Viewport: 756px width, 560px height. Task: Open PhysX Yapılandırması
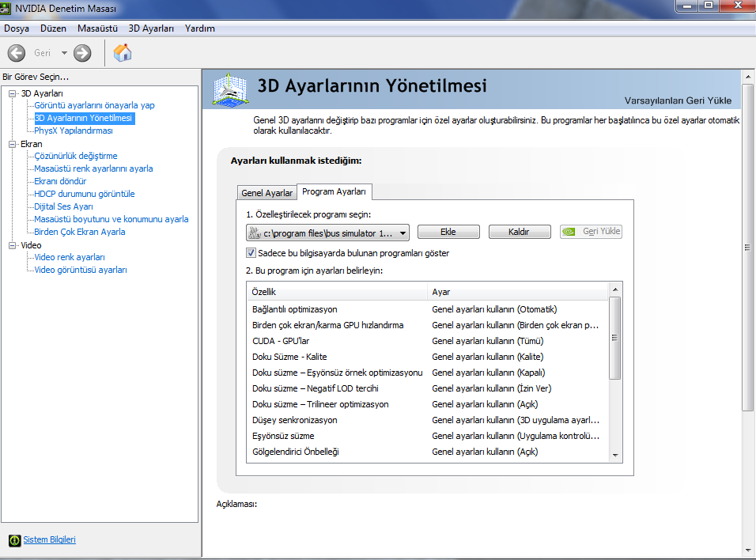[x=74, y=131]
